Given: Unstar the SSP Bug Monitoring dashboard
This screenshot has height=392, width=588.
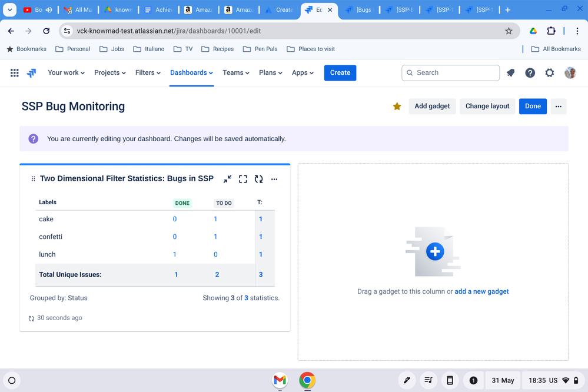Looking at the screenshot, I should point(397,107).
